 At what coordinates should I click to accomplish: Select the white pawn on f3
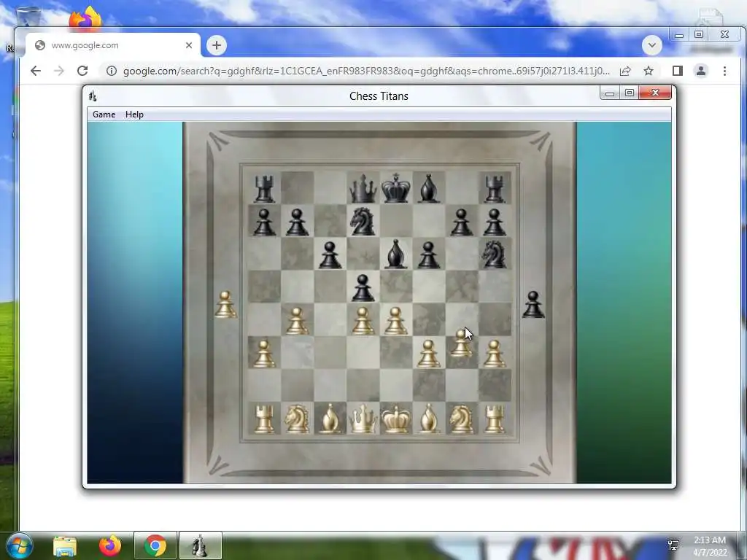(x=429, y=354)
